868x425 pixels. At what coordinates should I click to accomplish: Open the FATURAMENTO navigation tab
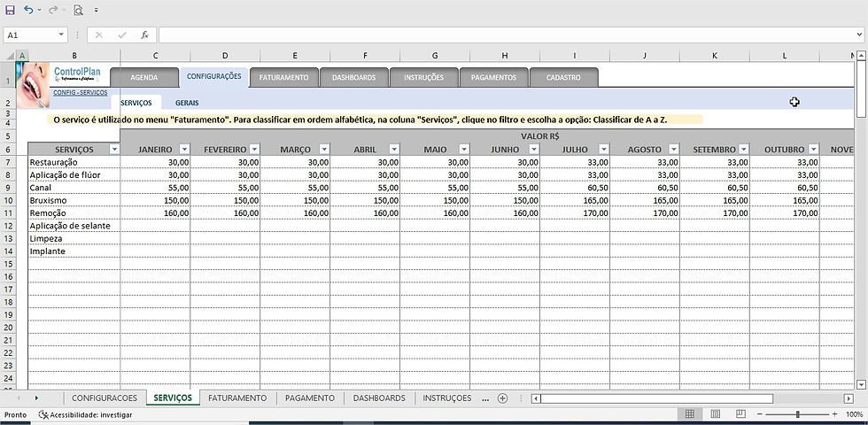284,78
